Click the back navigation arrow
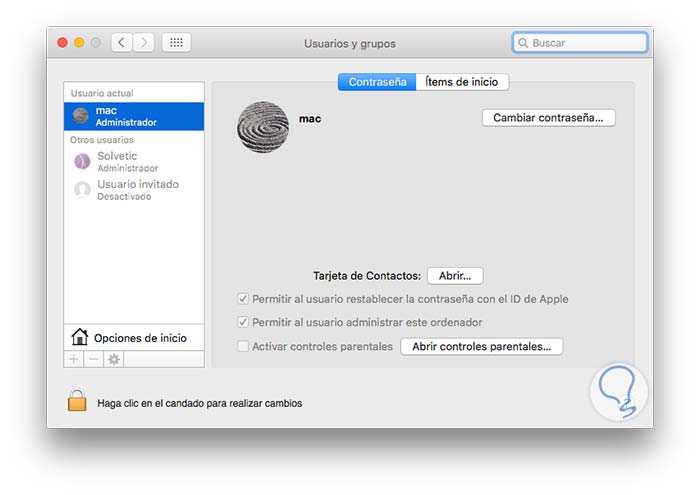This screenshot has height=495, width=700. tap(121, 43)
